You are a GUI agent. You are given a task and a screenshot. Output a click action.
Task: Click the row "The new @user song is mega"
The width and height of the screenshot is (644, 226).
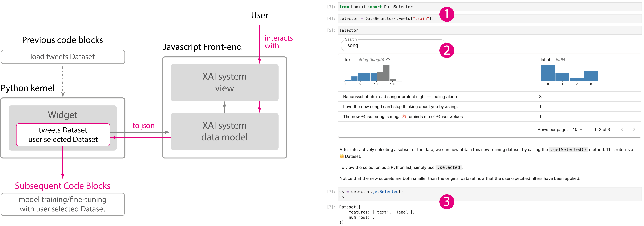click(x=489, y=117)
